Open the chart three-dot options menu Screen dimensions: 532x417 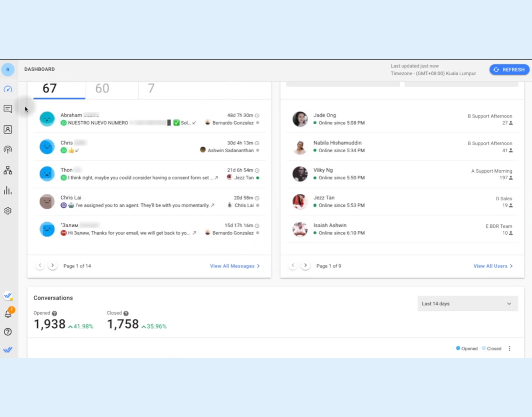click(509, 349)
